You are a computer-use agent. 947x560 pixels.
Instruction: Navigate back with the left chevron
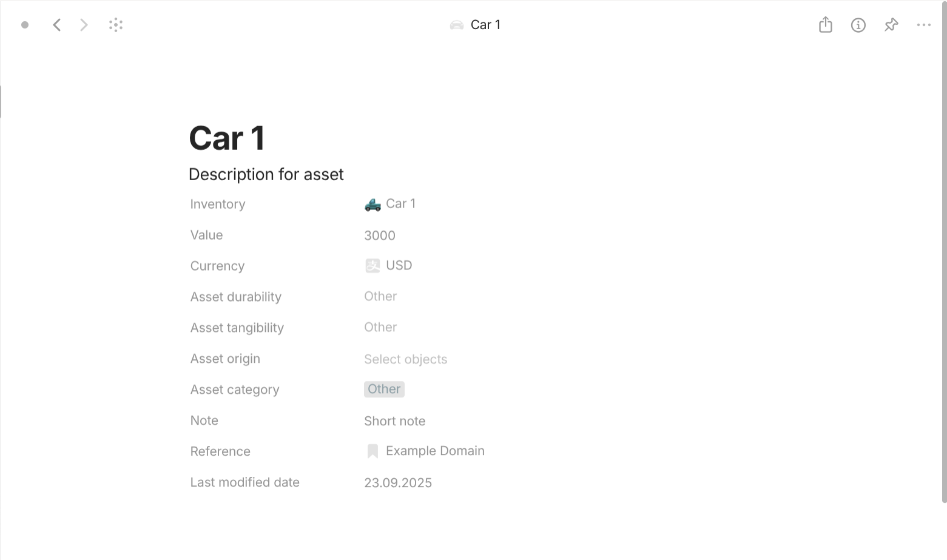coord(56,25)
